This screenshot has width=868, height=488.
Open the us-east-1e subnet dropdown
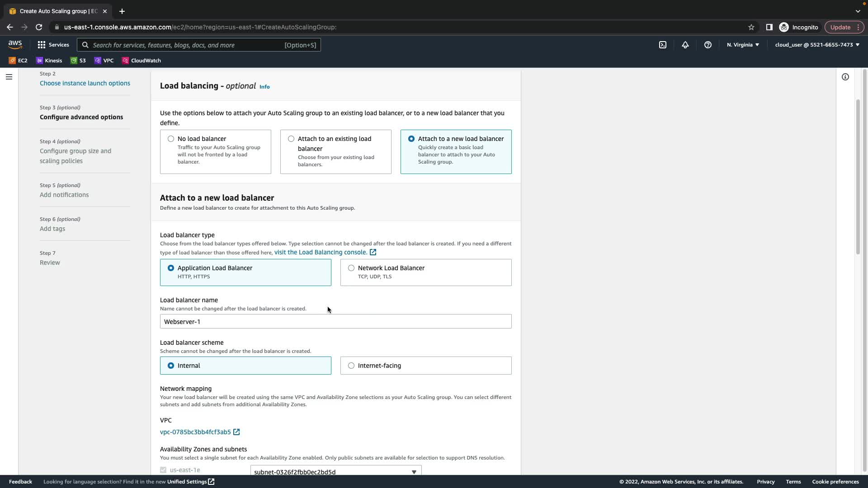[335, 471]
